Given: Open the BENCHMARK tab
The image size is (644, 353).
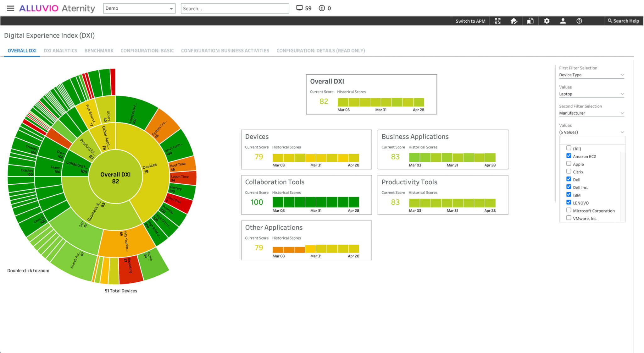Looking at the screenshot, I should [x=99, y=50].
